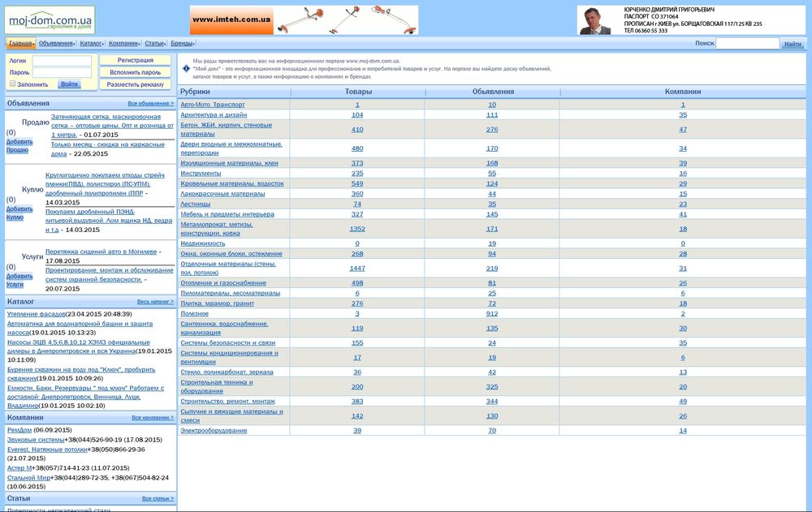The image size is (812, 512).
Task: Open the imteh.com.ua trimmer banner
Action: (x=304, y=20)
